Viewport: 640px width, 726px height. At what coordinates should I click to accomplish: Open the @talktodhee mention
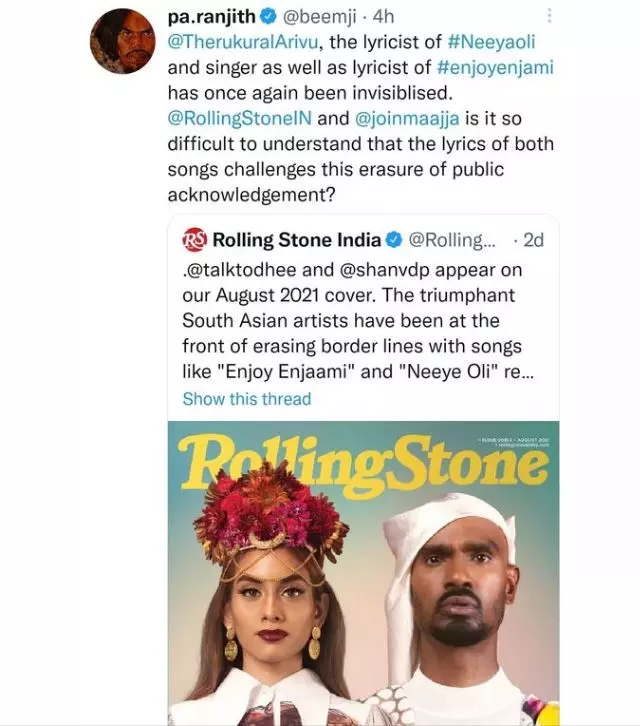click(x=254, y=269)
